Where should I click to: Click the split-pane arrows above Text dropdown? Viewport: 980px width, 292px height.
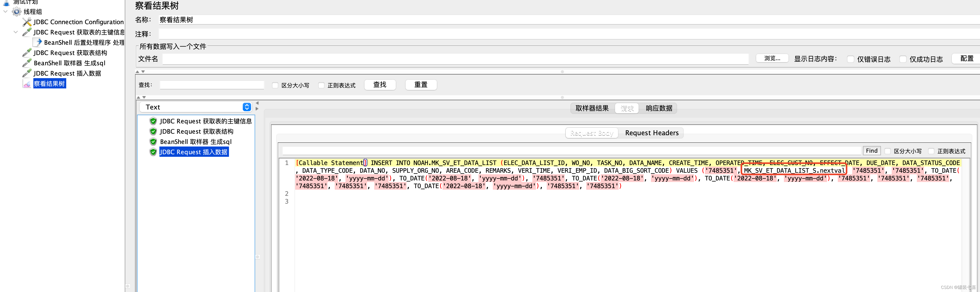(141, 98)
